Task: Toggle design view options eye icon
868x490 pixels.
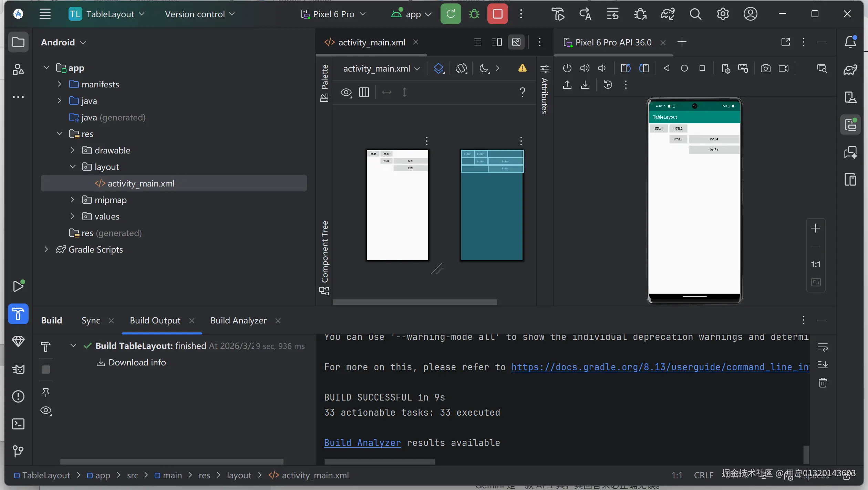Action: coord(346,92)
